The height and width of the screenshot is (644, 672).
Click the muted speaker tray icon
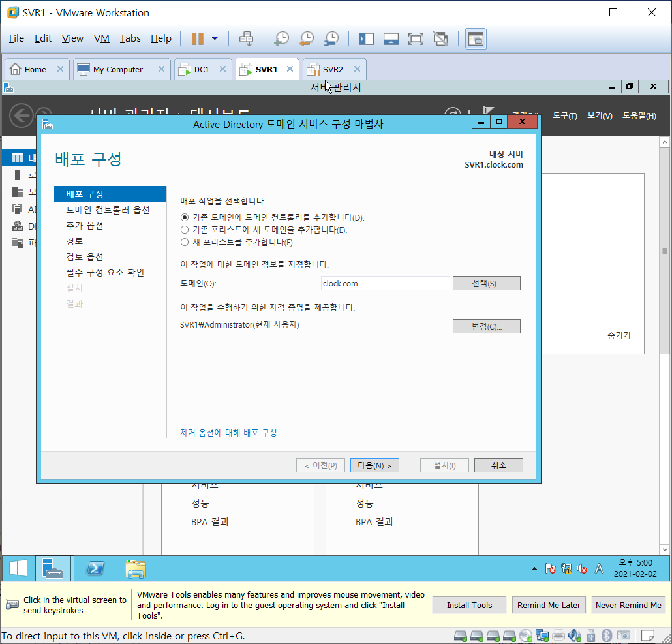click(581, 568)
